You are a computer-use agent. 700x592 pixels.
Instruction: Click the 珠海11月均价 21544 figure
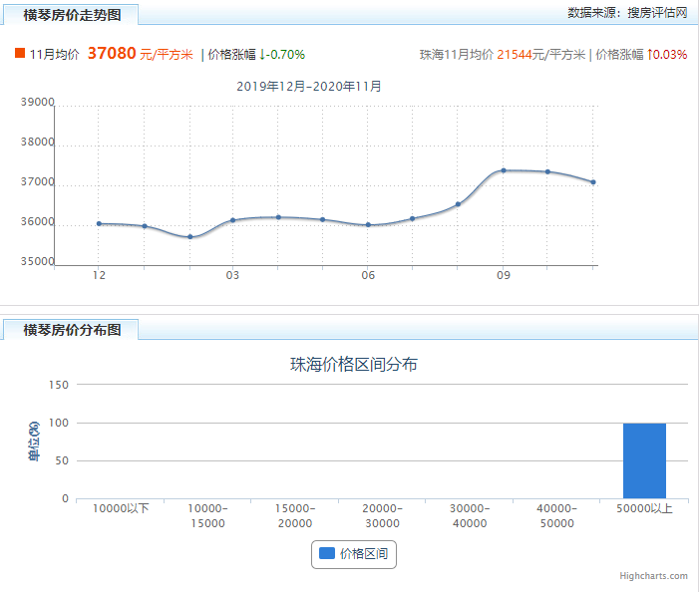[515, 55]
